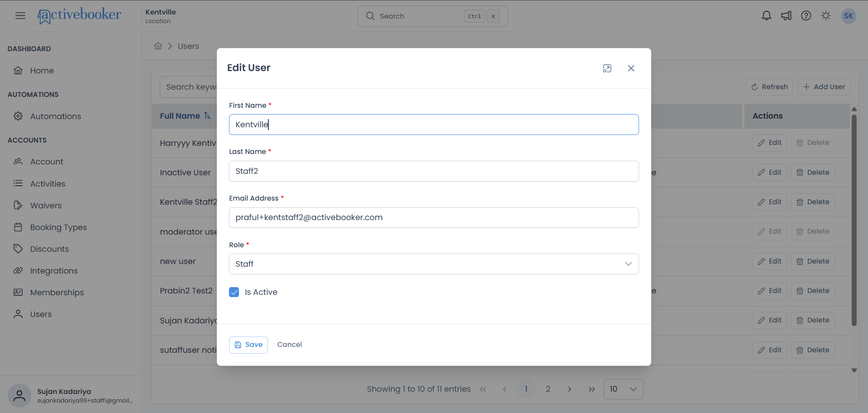Image resolution: width=868 pixels, height=413 pixels.
Task: Expand the Role dropdown showing Staff
Action: pyautogui.click(x=434, y=264)
